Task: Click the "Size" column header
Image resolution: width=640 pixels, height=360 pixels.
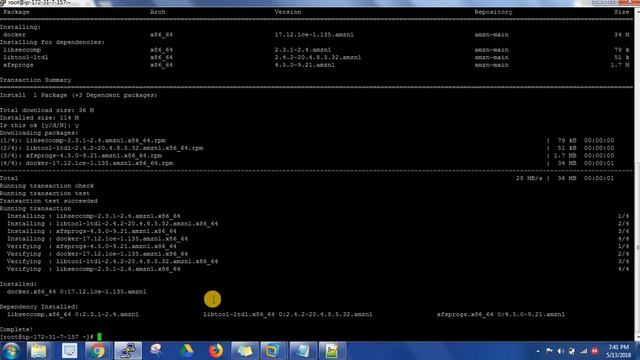Action: [x=622, y=12]
